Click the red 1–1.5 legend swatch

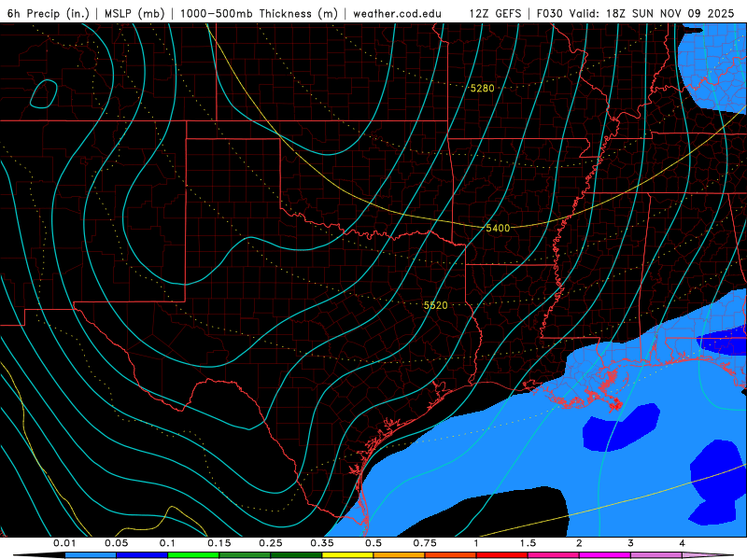(502, 555)
